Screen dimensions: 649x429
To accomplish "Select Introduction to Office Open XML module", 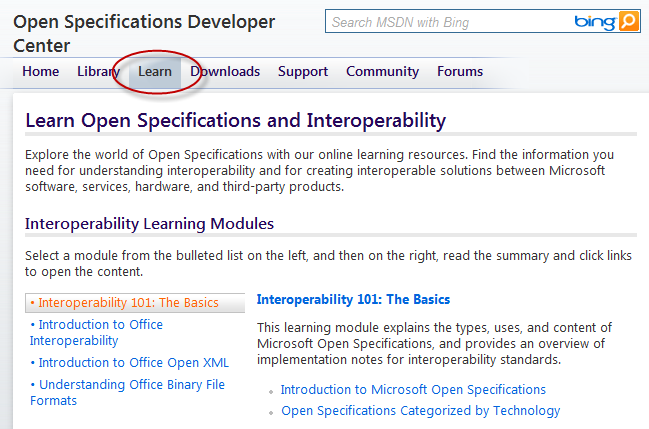I will (x=130, y=363).
